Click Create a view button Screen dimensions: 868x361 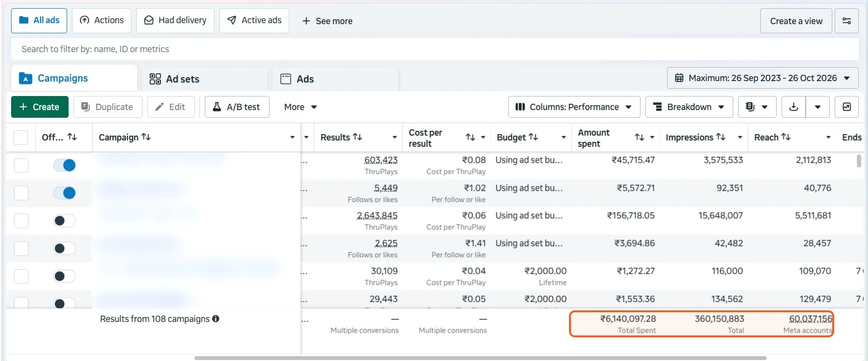coord(796,21)
